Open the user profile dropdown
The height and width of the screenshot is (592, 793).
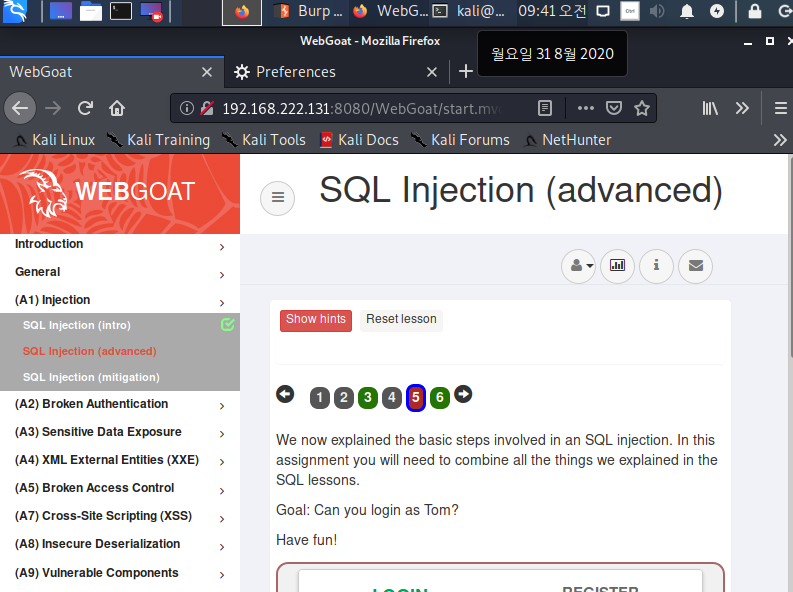579,266
